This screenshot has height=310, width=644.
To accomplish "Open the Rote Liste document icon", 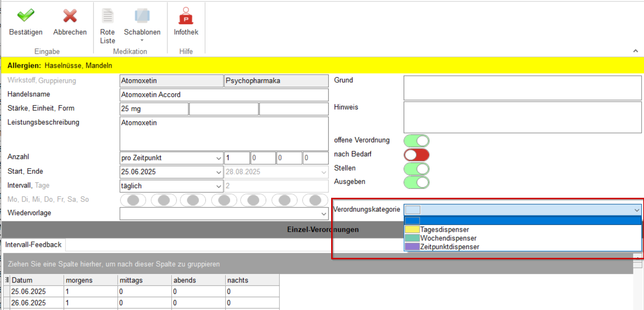I will [107, 16].
